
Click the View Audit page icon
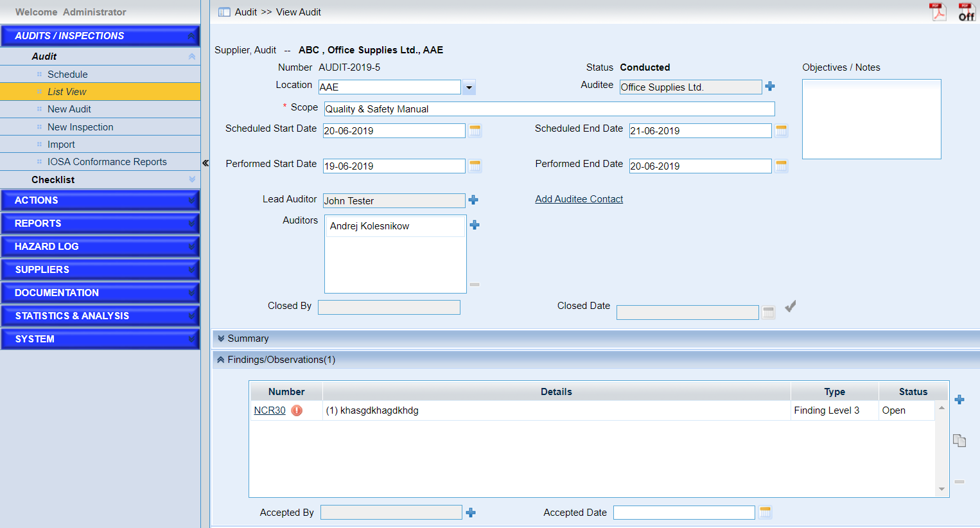224,12
